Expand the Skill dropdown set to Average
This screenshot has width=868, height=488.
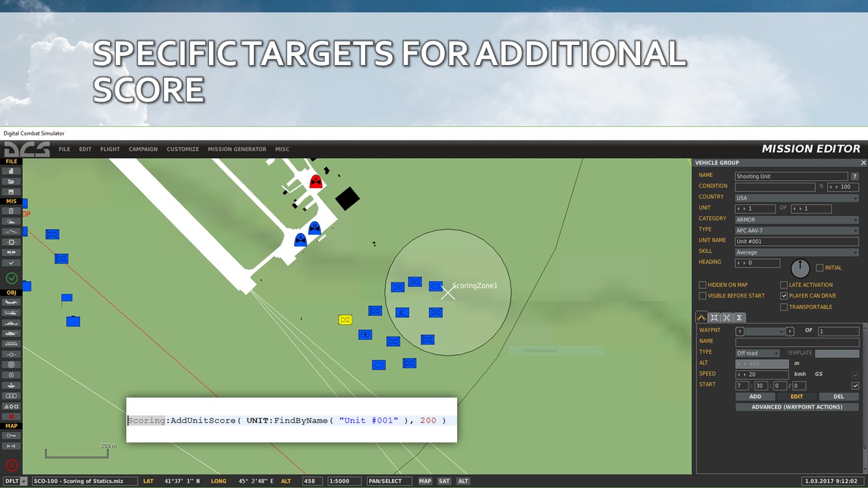[796, 252]
